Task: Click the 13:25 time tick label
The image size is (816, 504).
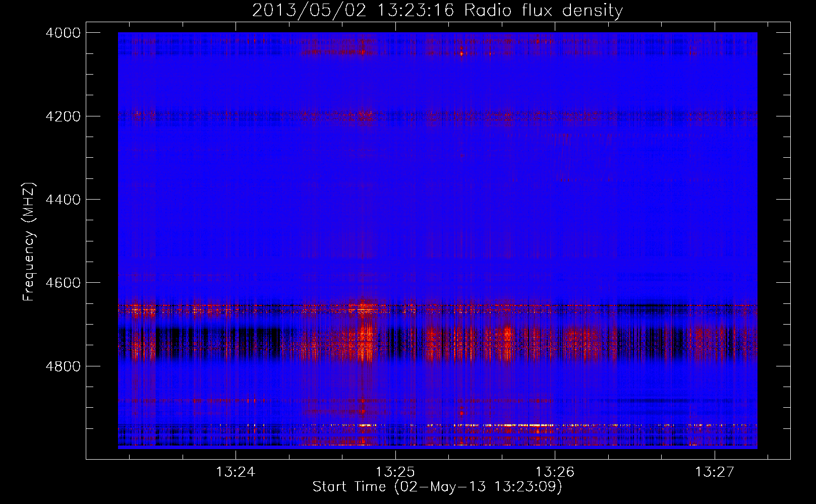Action: coord(395,472)
